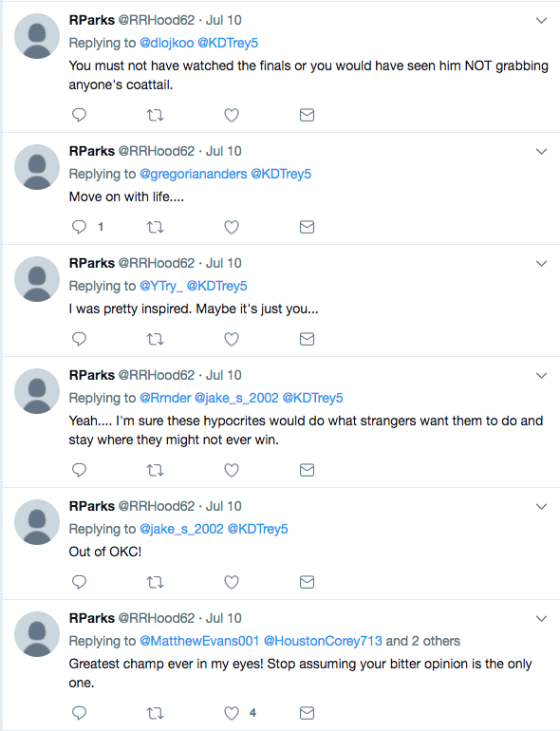Screen dimensions: 560x731
Task: Open the @MatthewEvans001 mention
Action: (x=199, y=641)
